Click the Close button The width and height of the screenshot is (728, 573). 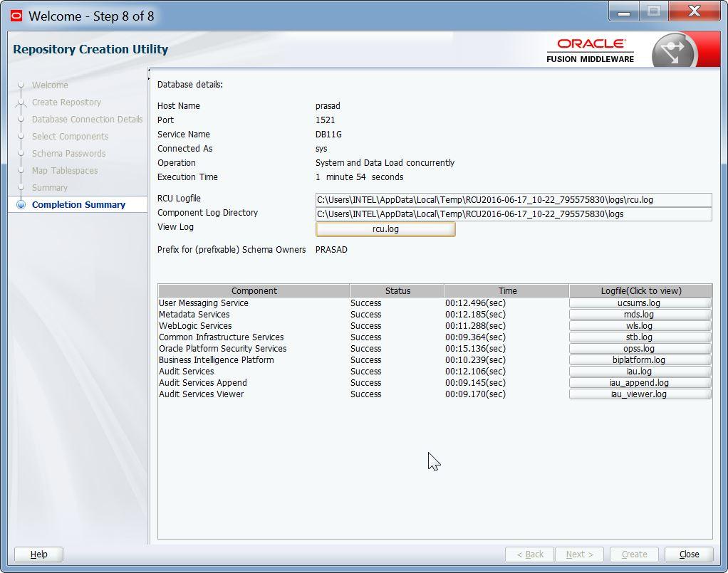689,554
